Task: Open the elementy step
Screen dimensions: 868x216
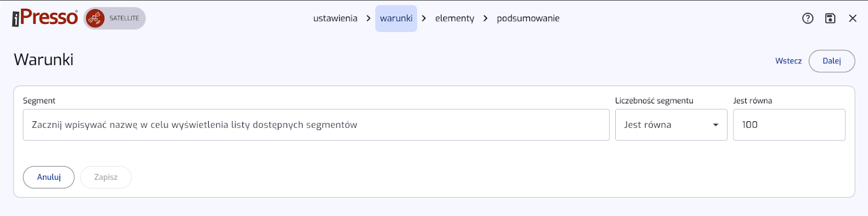Action: [455, 18]
